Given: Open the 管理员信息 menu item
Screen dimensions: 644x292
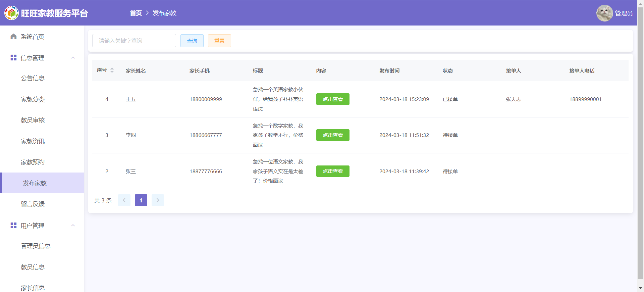Looking at the screenshot, I should [x=42, y=246].
